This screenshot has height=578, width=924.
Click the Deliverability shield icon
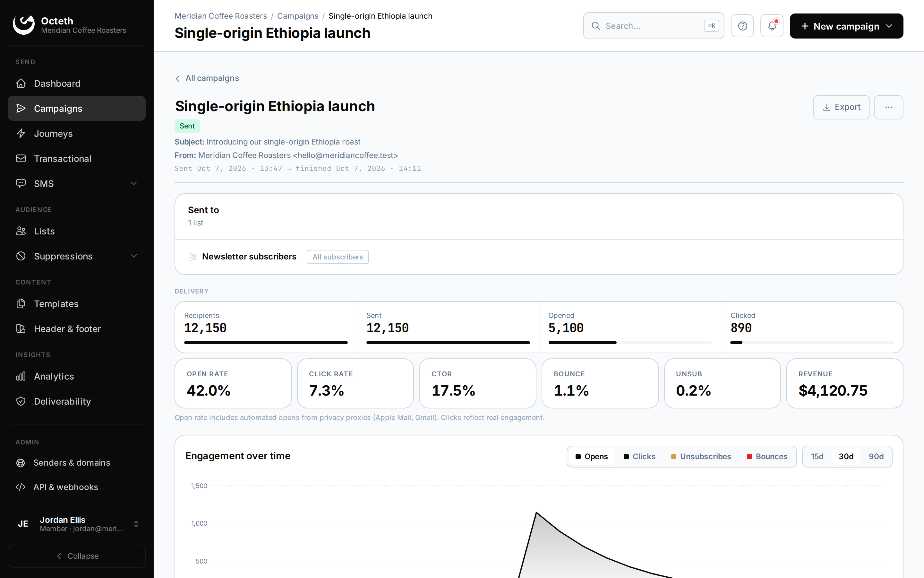(21, 401)
